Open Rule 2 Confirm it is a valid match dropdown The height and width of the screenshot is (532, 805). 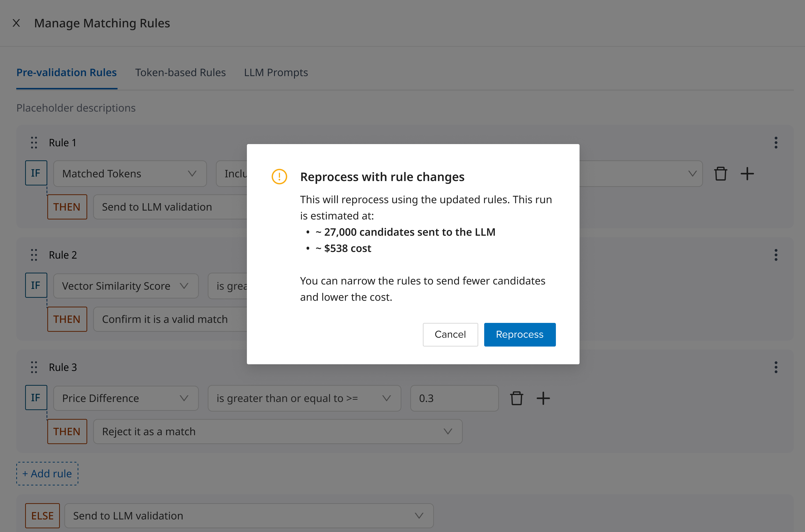(170, 319)
